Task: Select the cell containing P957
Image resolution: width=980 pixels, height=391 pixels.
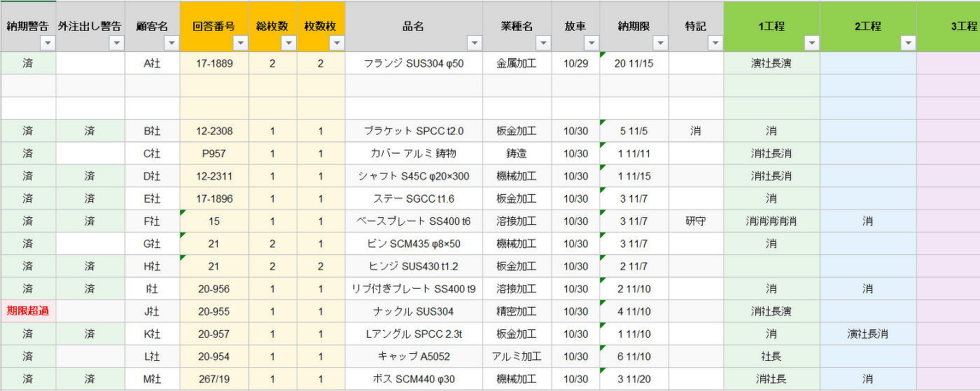Action: point(213,153)
